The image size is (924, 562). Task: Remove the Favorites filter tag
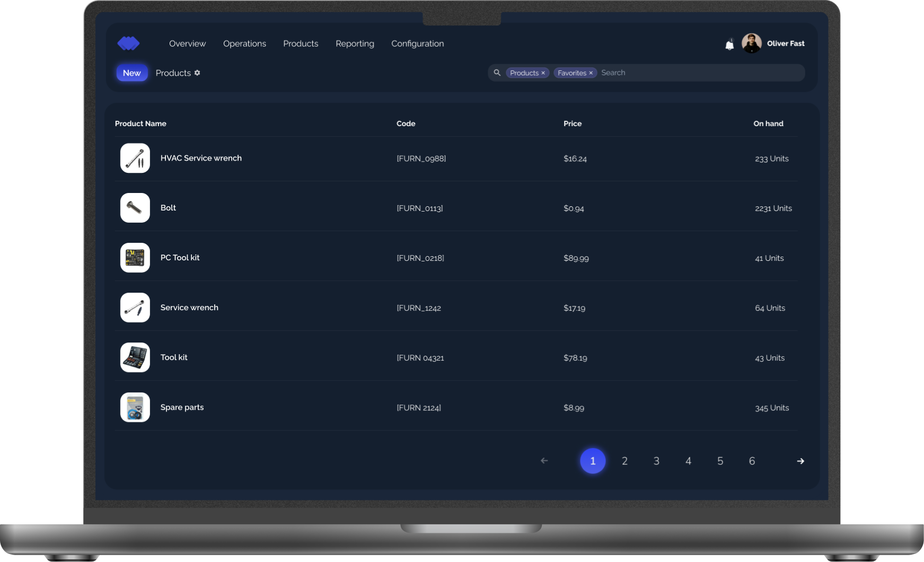(x=591, y=73)
